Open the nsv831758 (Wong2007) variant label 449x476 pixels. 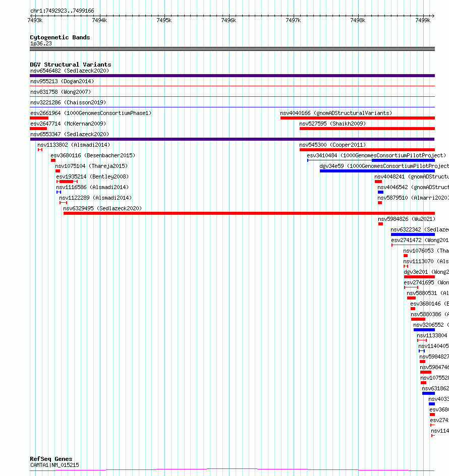point(61,92)
